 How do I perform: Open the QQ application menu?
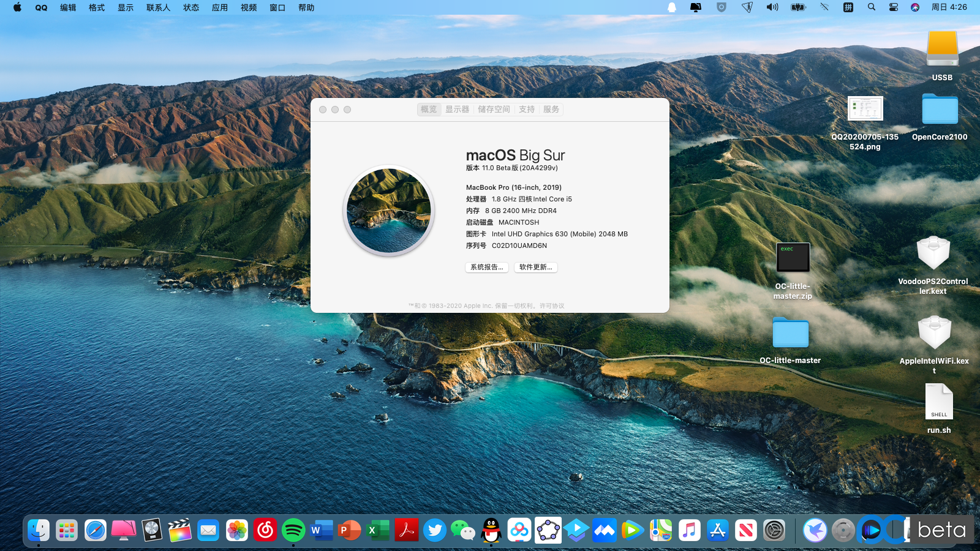41,7
